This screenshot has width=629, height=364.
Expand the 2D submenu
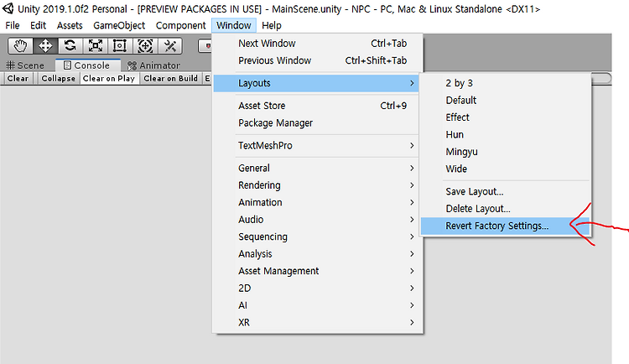tap(316, 289)
